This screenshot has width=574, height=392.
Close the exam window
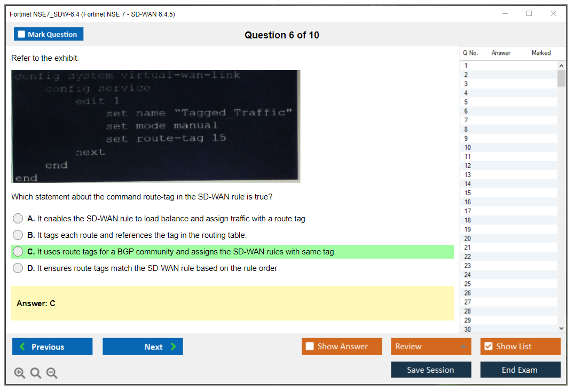tap(554, 14)
